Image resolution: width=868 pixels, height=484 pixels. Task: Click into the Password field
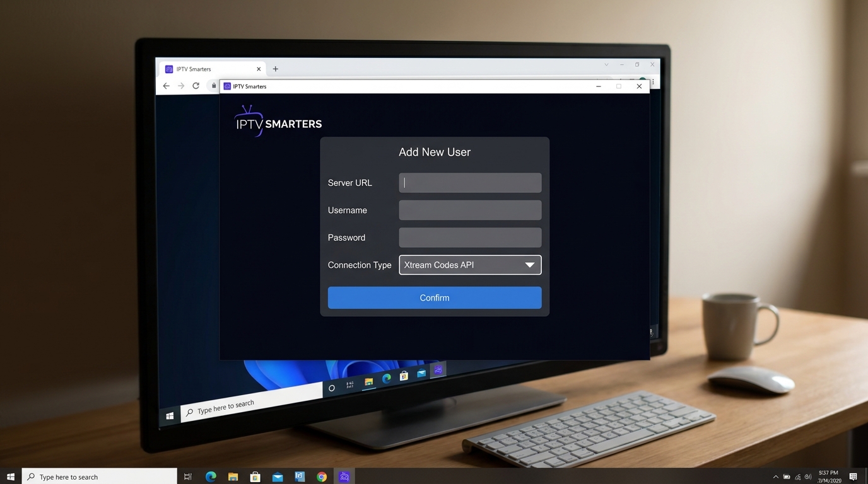(x=470, y=238)
